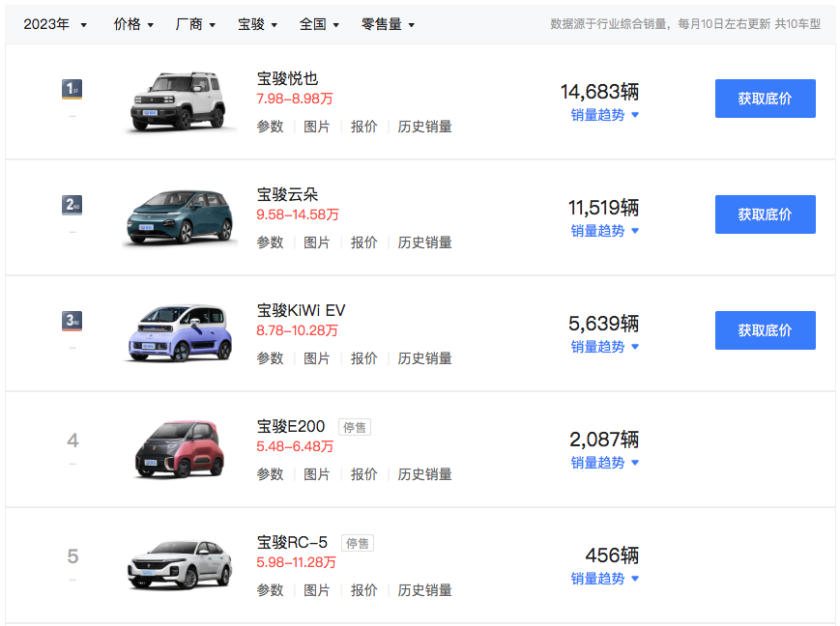Expand 销量趋势 for 宝骏悦也
840x626 pixels.
pos(605,115)
